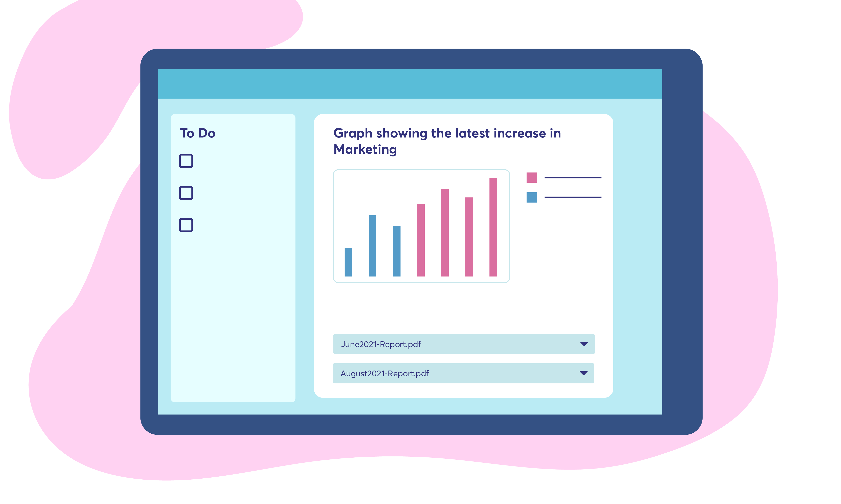Expand the August2021-Report.pdf dropdown arrow

[583, 373]
